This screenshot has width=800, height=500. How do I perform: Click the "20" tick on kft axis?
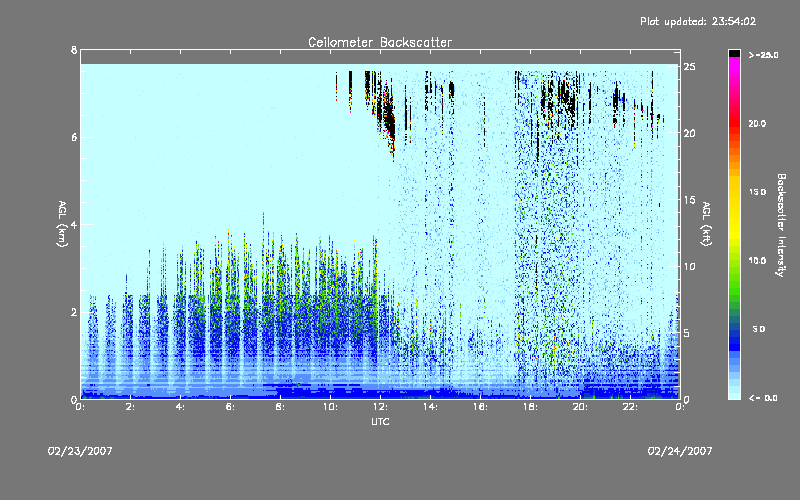(x=689, y=133)
